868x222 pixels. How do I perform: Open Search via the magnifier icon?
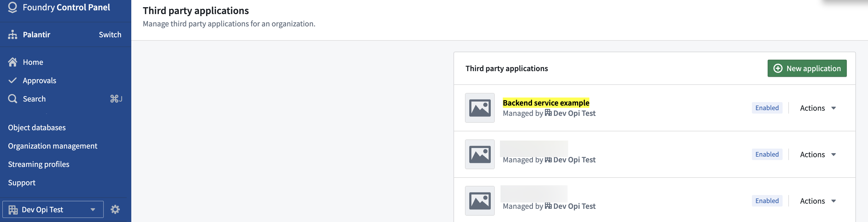pyautogui.click(x=12, y=98)
